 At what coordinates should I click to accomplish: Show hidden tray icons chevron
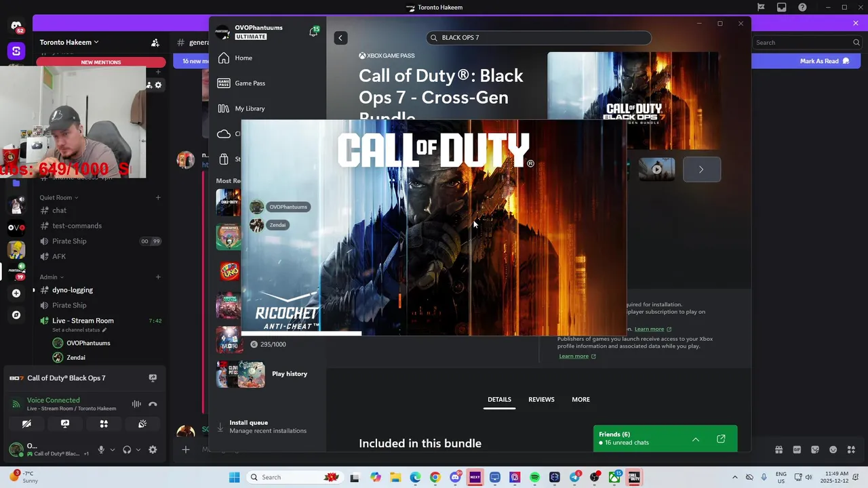(x=734, y=477)
